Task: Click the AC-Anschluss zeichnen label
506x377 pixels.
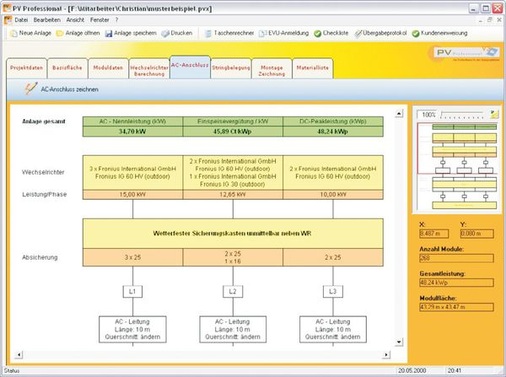Action: click(x=69, y=89)
